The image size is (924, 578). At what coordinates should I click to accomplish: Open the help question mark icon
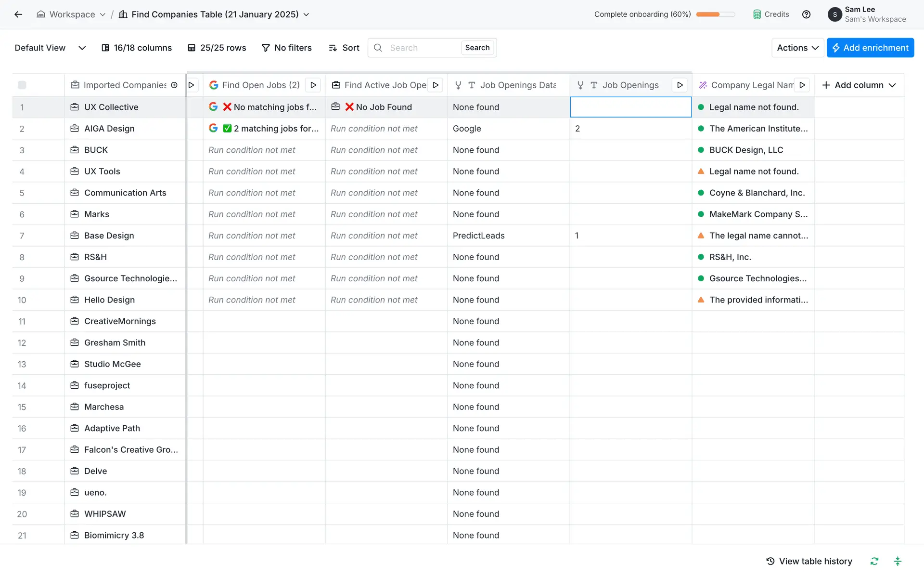pos(807,14)
